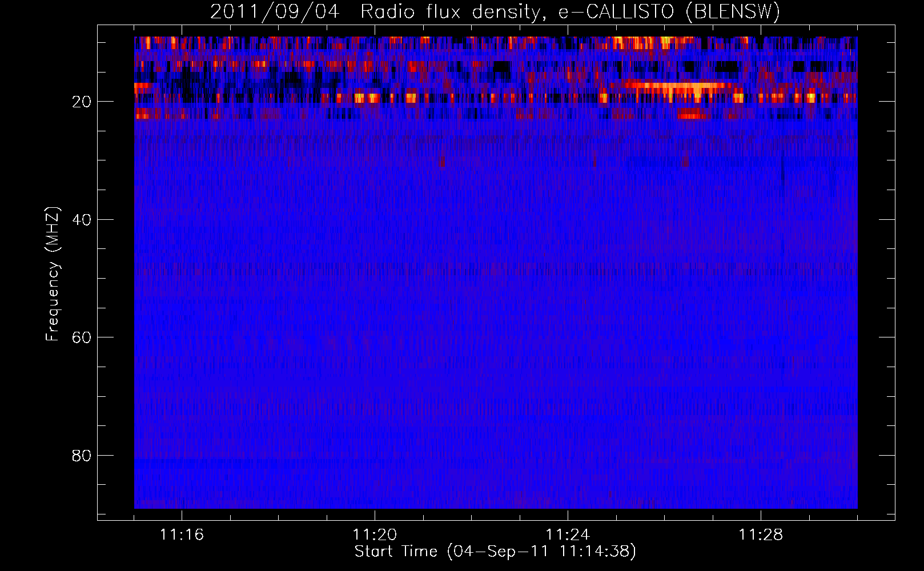Screen dimensions: 924x571
Task: Click the 60 frequency tick label
Action: (82, 337)
